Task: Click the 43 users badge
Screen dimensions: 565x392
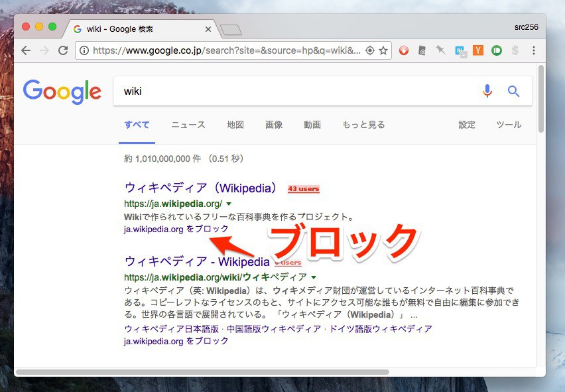Action: tap(304, 189)
